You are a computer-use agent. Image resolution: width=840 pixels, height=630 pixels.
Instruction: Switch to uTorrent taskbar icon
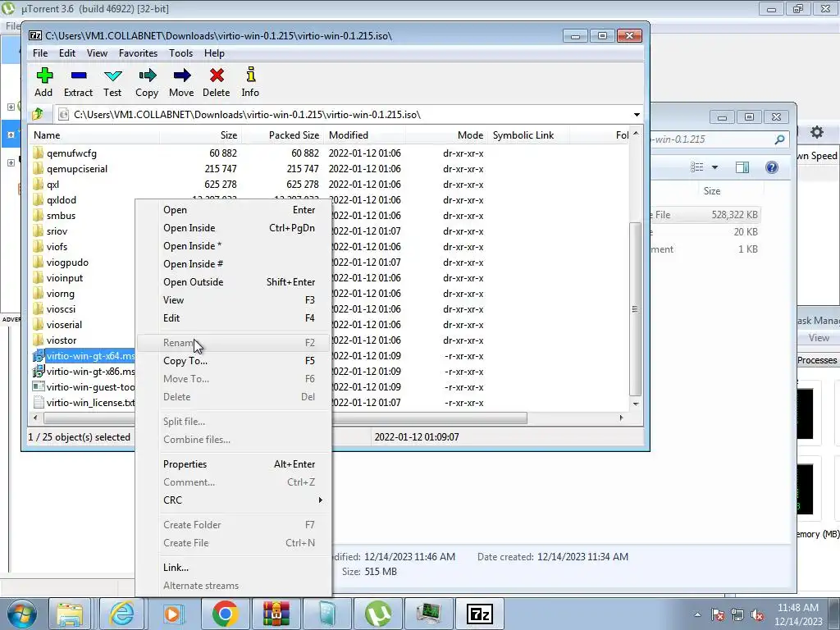[x=378, y=614]
